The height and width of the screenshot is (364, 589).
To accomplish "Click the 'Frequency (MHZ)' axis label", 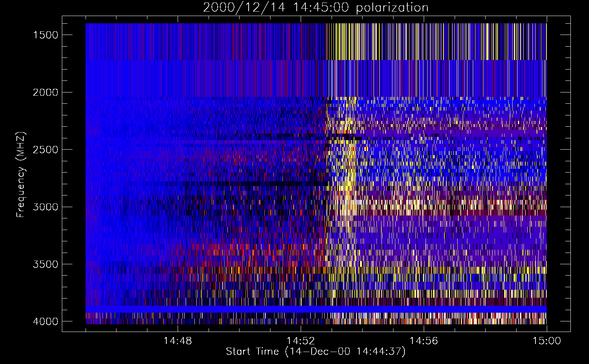I will 21,174.
